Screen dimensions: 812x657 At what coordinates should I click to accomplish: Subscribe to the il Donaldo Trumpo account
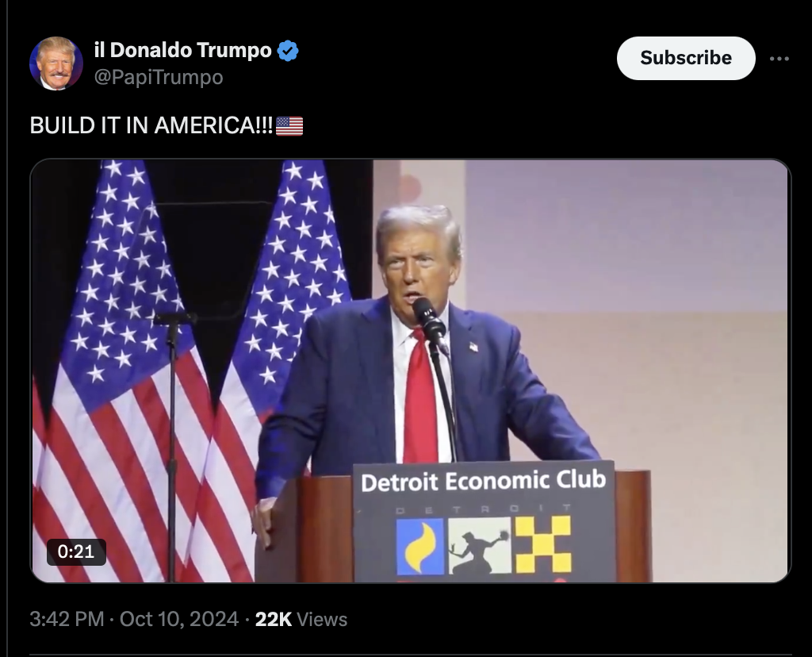click(686, 58)
